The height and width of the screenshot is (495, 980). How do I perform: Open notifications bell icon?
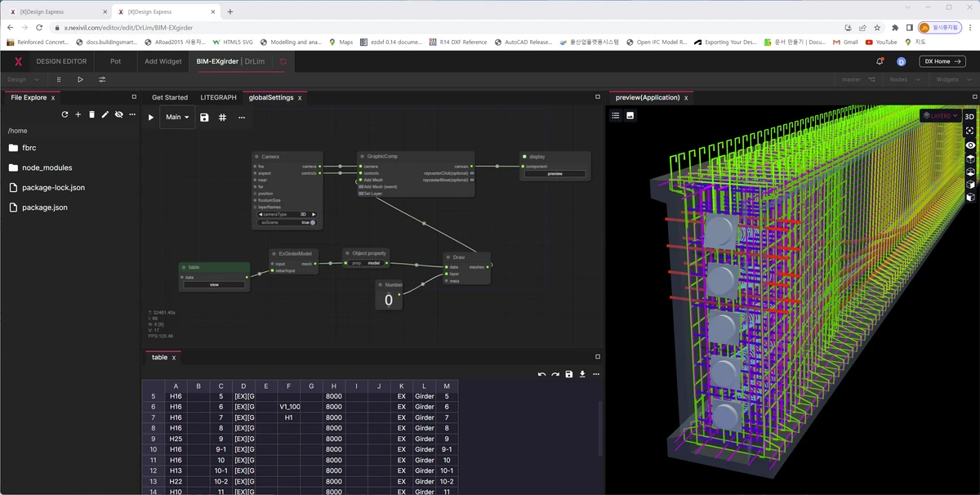[x=880, y=61]
